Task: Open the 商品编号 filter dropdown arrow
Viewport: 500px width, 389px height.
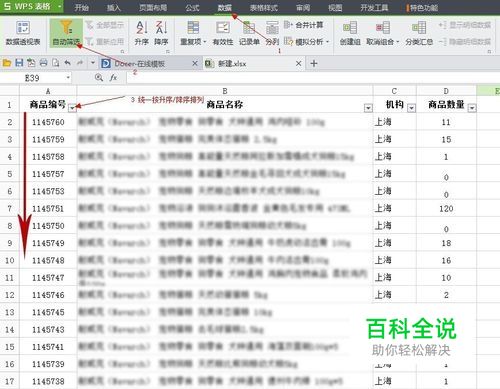Action: pos(72,108)
